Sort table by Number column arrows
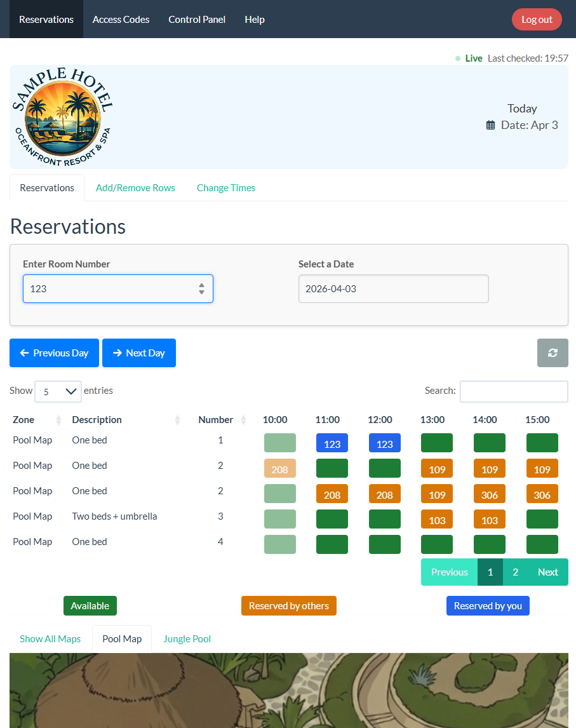Image resolution: width=576 pixels, height=728 pixels. (243, 420)
